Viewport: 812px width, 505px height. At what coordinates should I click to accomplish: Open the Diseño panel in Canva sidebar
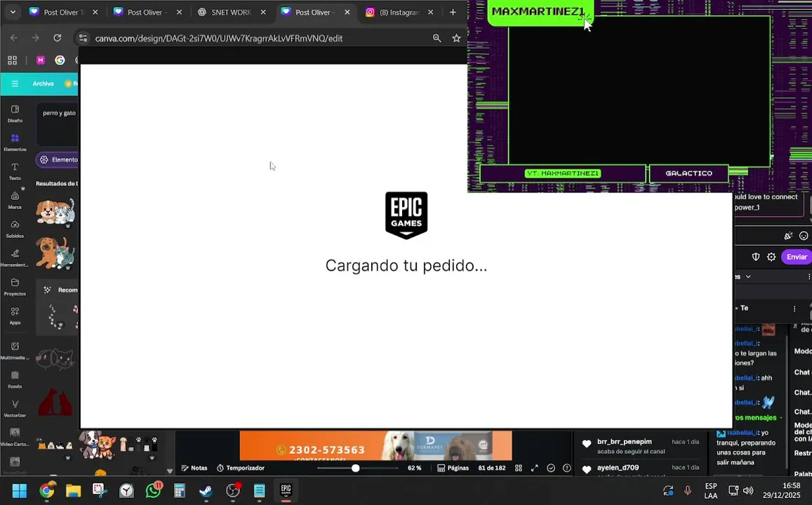[15, 114]
